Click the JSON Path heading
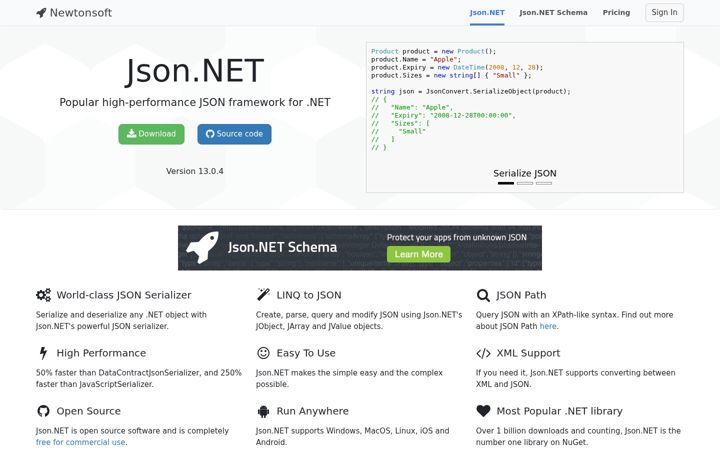This screenshot has height=450, width=720. coord(521,295)
